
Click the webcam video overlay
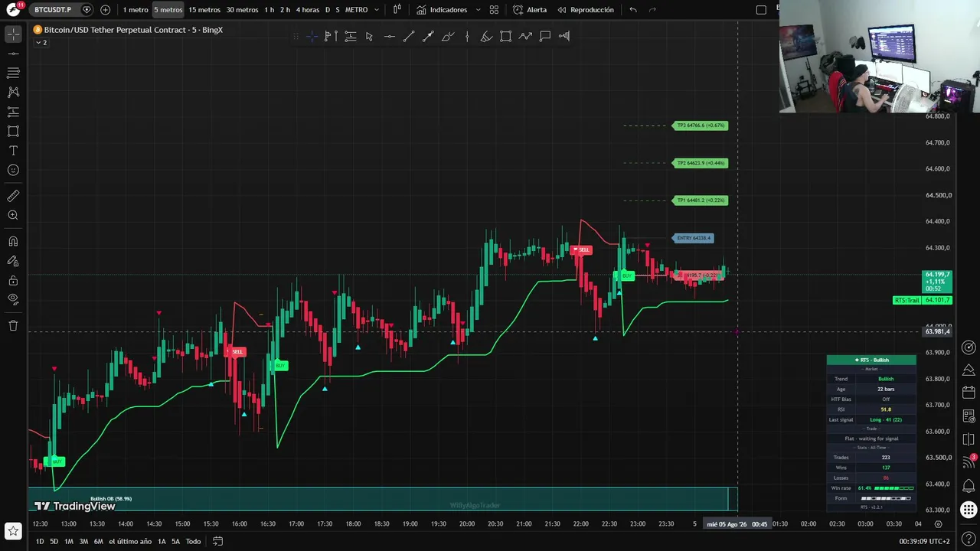[x=879, y=57]
